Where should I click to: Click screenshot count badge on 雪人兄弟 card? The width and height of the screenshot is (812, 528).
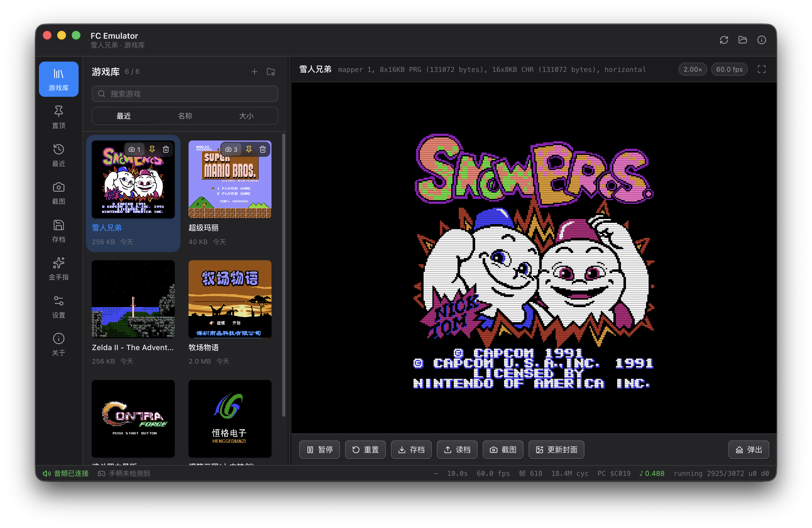134,150
